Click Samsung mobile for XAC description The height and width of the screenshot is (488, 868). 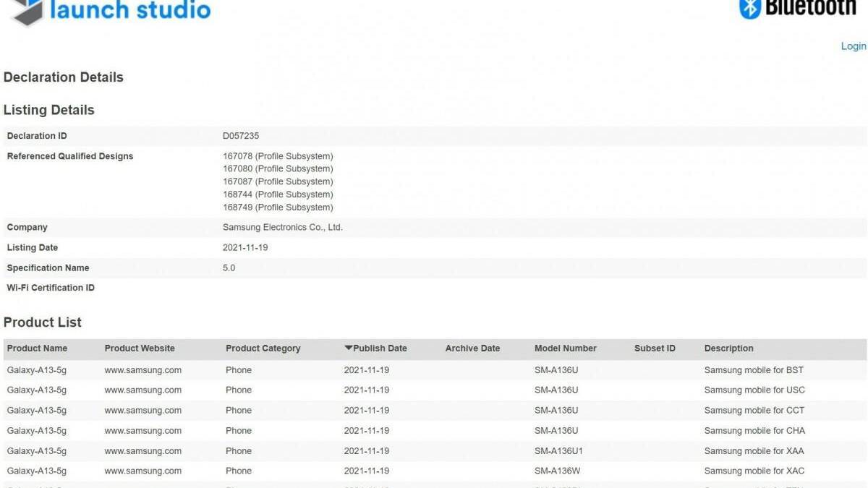754,471
